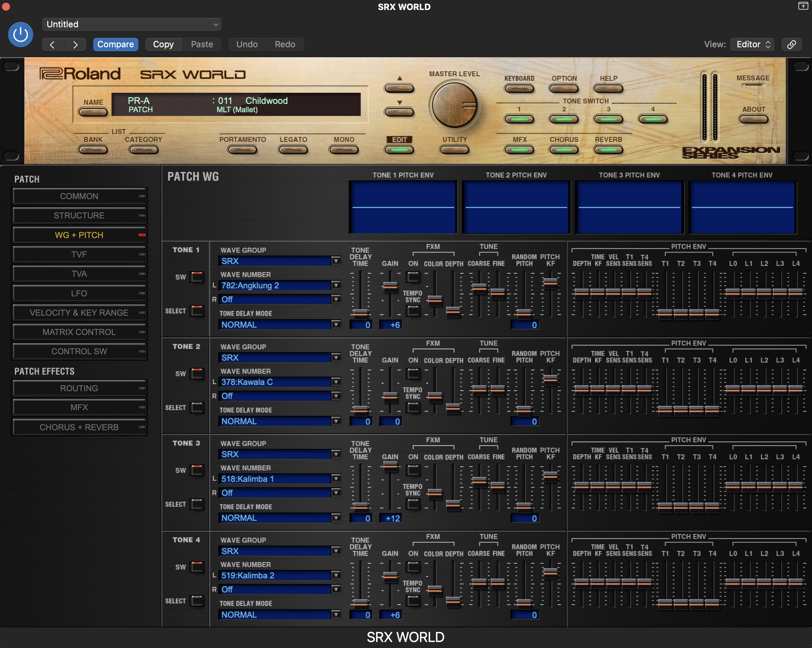Click the MASTER LEVEL knob
Viewport: 812px width, 648px height.
pos(455,105)
